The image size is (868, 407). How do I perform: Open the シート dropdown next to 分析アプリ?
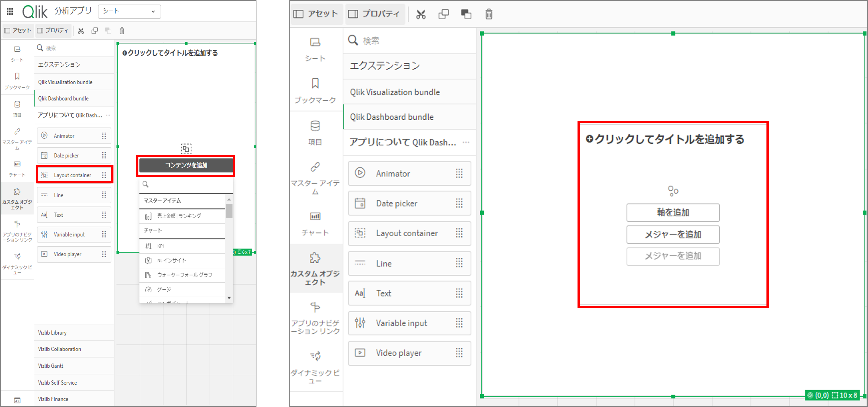click(x=129, y=12)
